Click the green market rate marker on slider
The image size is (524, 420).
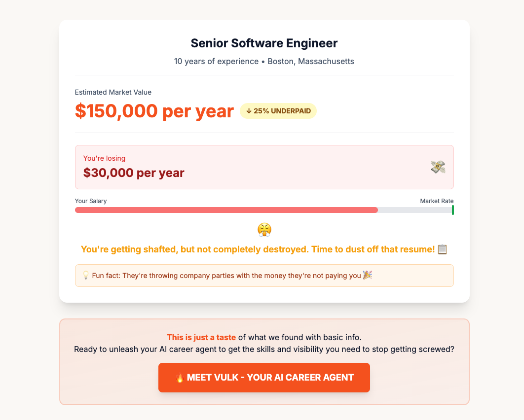pyautogui.click(x=453, y=210)
